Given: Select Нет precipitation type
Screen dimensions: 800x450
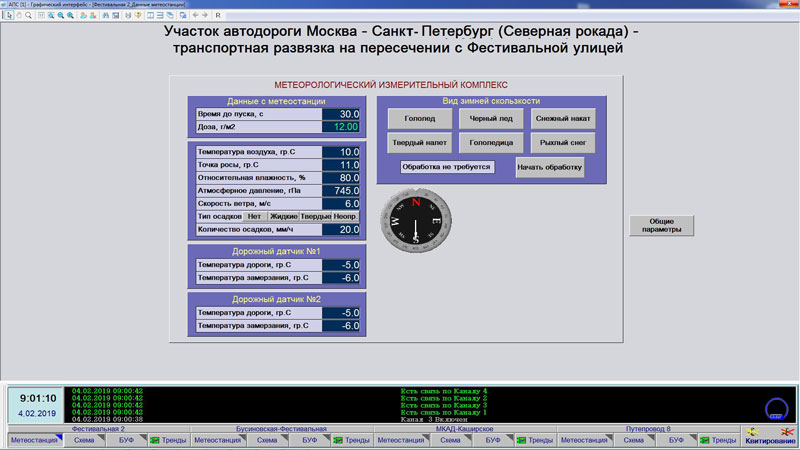Looking at the screenshot, I should tap(254, 216).
